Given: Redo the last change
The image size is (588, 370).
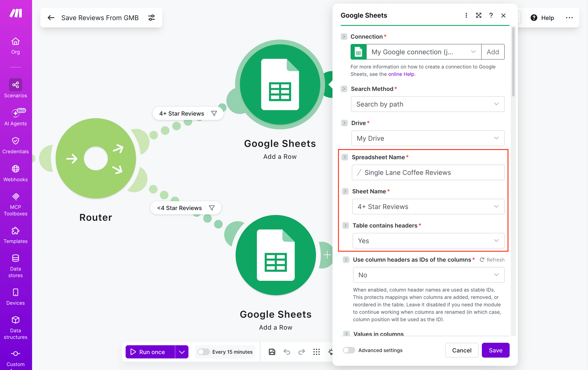Looking at the screenshot, I should [302, 352].
